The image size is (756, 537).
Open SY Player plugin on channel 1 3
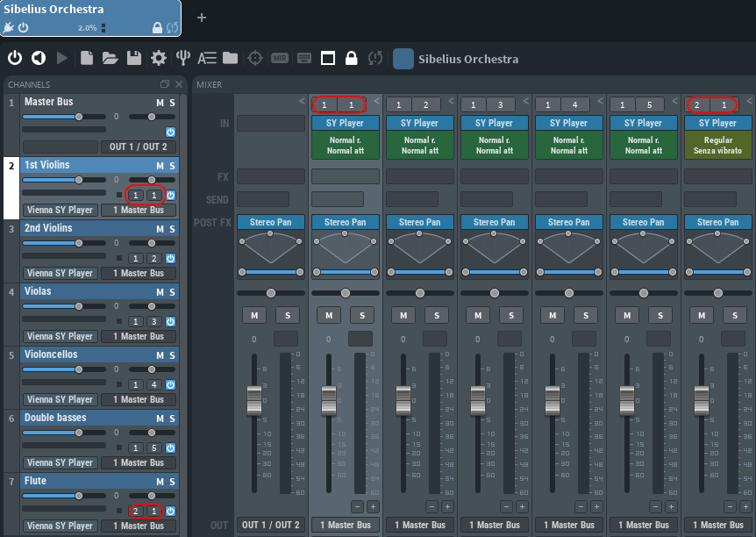(494, 123)
